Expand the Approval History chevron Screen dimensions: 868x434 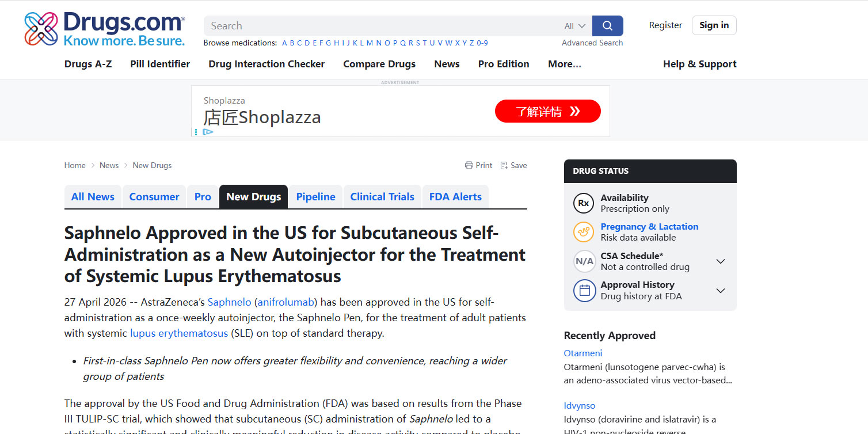tap(720, 291)
